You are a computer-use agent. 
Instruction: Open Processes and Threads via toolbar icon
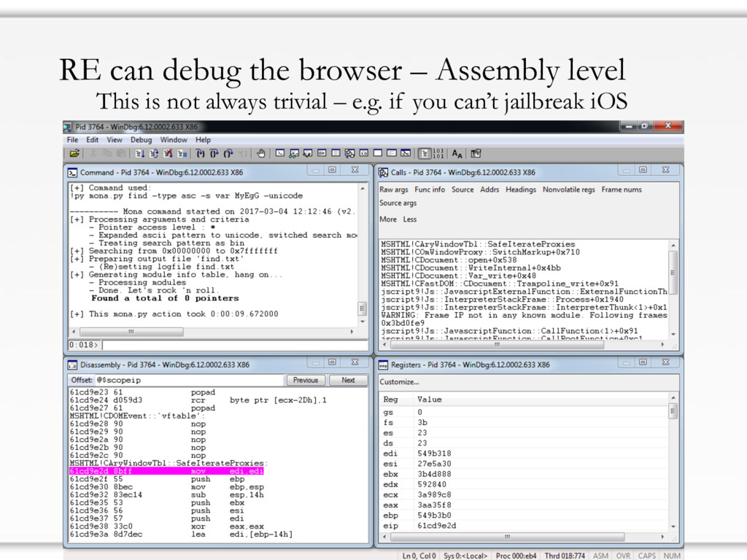tap(392, 153)
